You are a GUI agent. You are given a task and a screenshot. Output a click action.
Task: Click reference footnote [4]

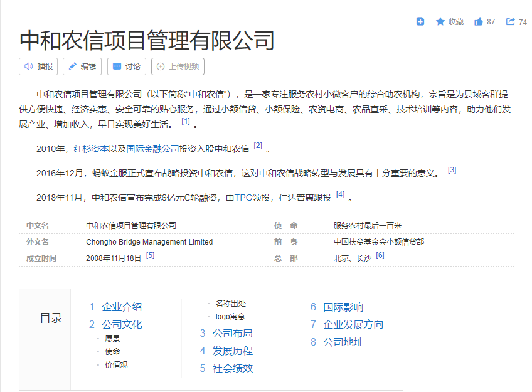[340, 194]
